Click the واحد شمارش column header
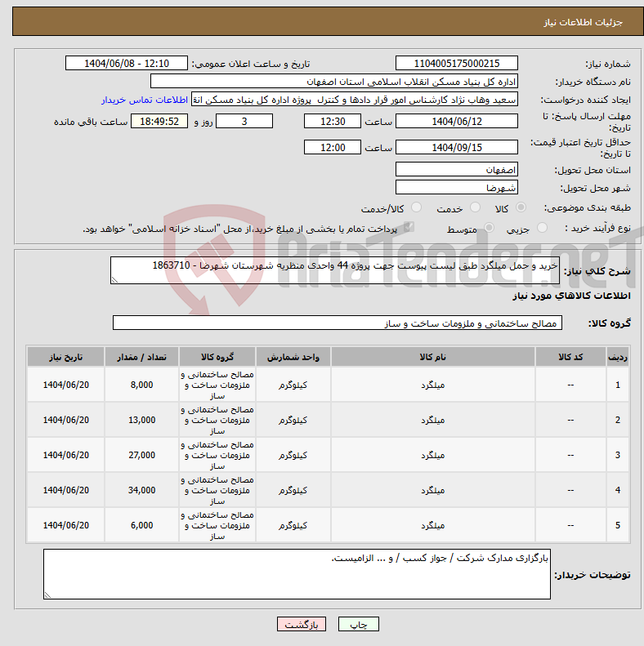644x646 pixels. [293, 357]
